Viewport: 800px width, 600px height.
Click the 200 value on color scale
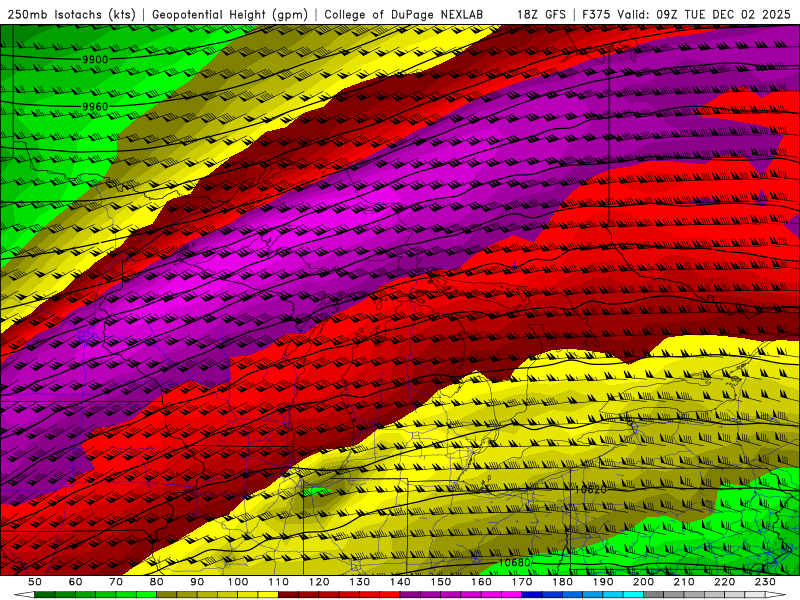(643, 582)
